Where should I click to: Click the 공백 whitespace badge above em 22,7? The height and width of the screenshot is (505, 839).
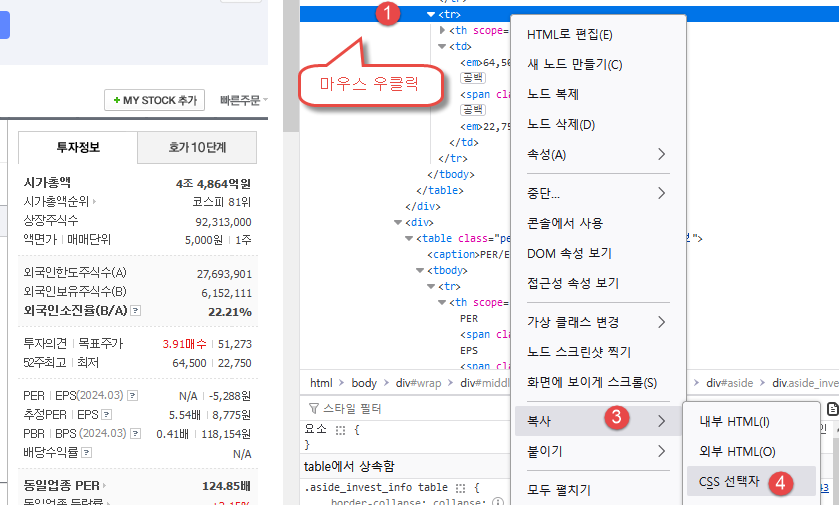pos(473,110)
